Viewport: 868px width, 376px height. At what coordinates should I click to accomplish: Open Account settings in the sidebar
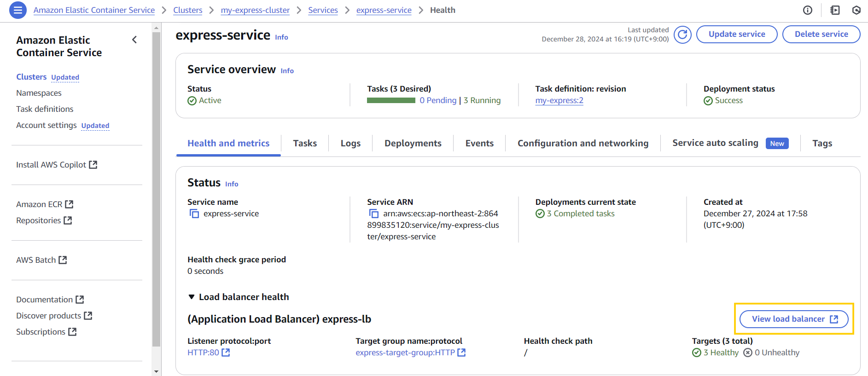(47, 125)
